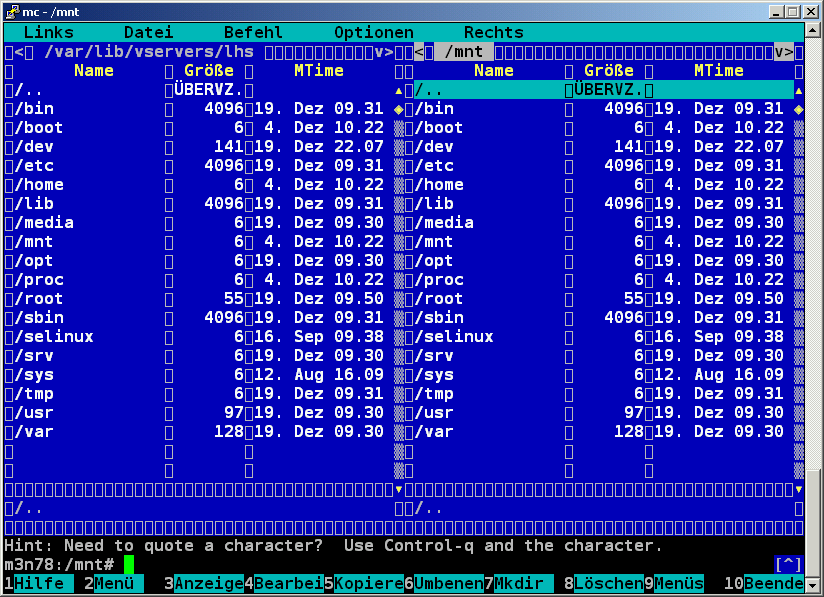This screenshot has height=597, width=824.
Task: Click the [^] toggle at command line
Action: pyautogui.click(x=788, y=565)
